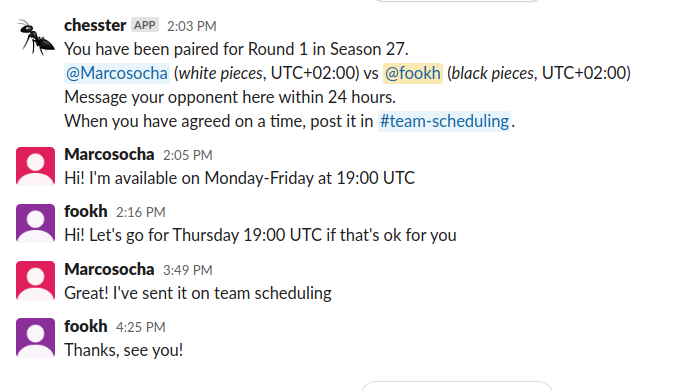686x391 pixels.
Task: Select the 'Thanks, see you!' message
Action: click(x=123, y=350)
